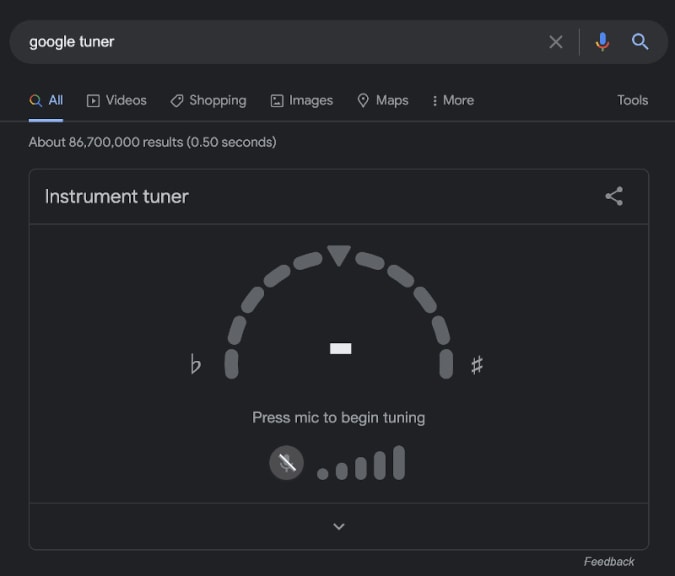Expand the tuner card with the chevron
The width and height of the screenshot is (675, 576).
pyautogui.click(x=339, y=526)
